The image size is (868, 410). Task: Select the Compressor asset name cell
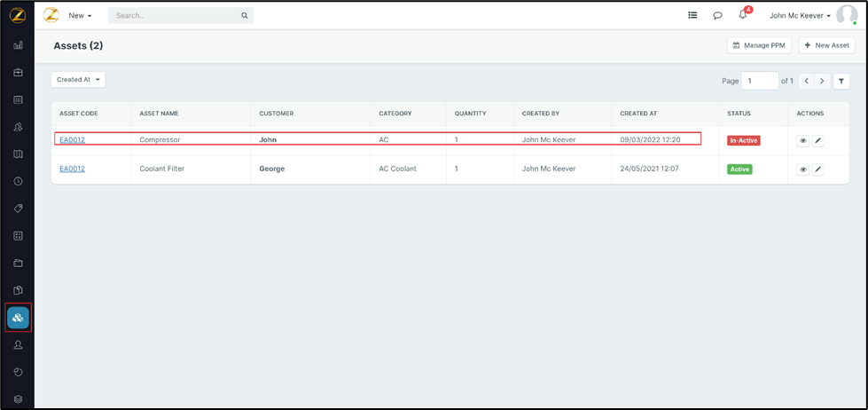click(160, 139)
